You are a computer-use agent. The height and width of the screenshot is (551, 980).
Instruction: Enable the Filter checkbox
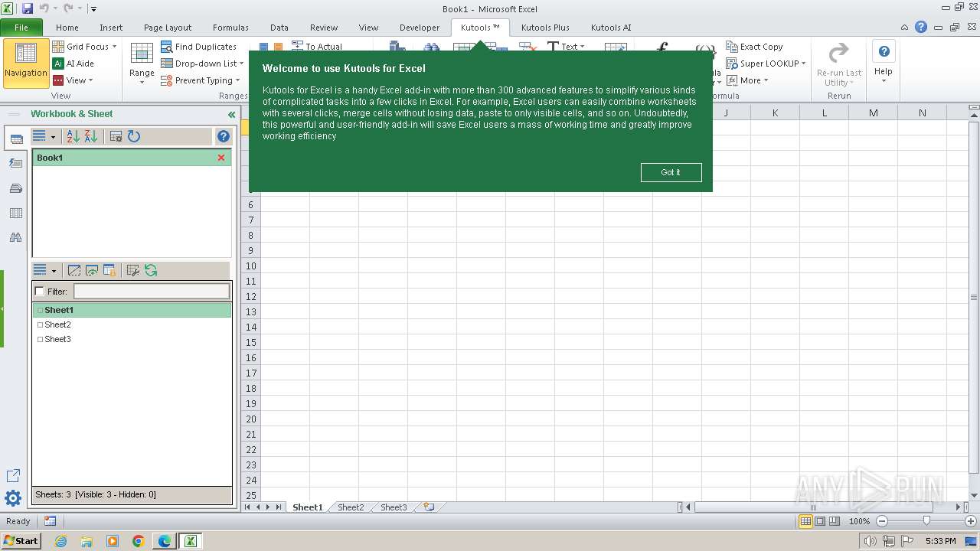tap(40, 292)
